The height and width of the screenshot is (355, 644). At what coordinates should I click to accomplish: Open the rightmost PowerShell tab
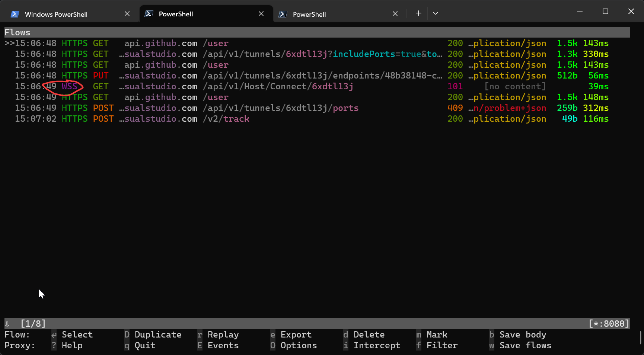(x=339, y=14)
